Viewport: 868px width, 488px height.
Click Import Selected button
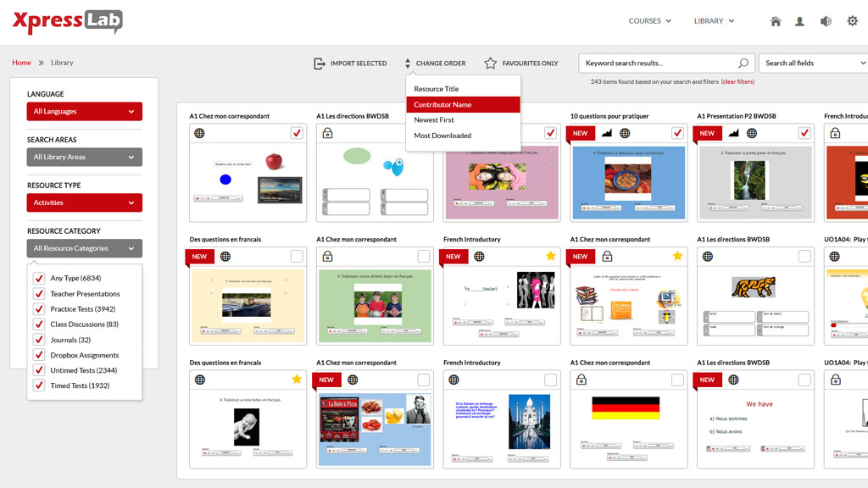point(350,63)
